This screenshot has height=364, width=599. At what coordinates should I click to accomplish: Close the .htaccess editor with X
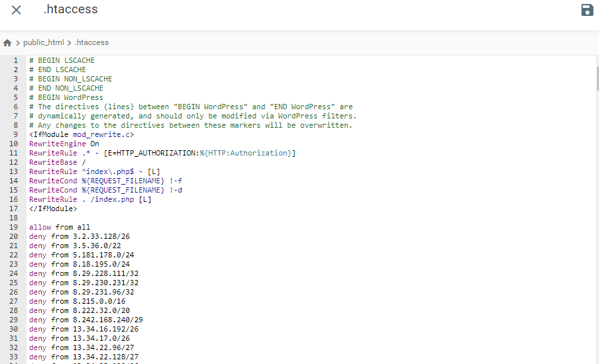point(16,10)
